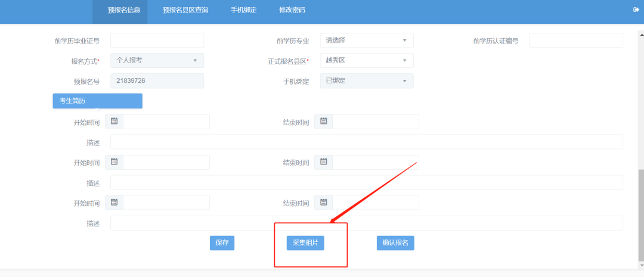Click the 前学历毕业证号 input field
Screen dimensions: 644x277
coord(157,41)
